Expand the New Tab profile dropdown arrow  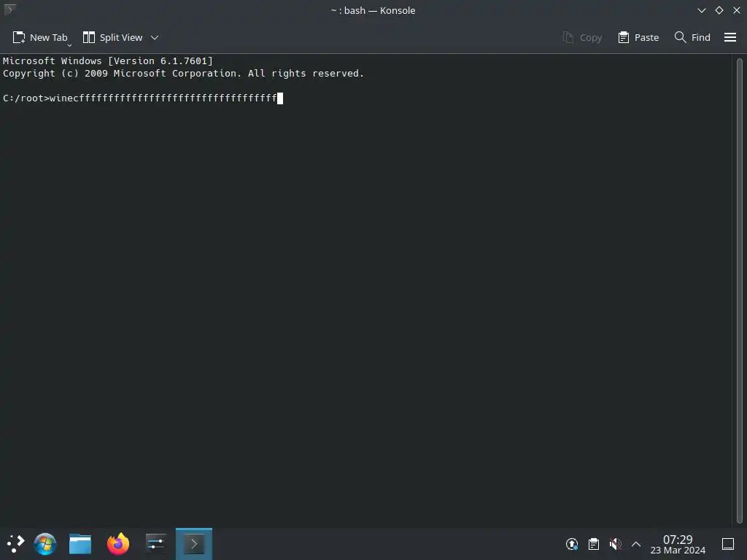(x=69, y=45)
